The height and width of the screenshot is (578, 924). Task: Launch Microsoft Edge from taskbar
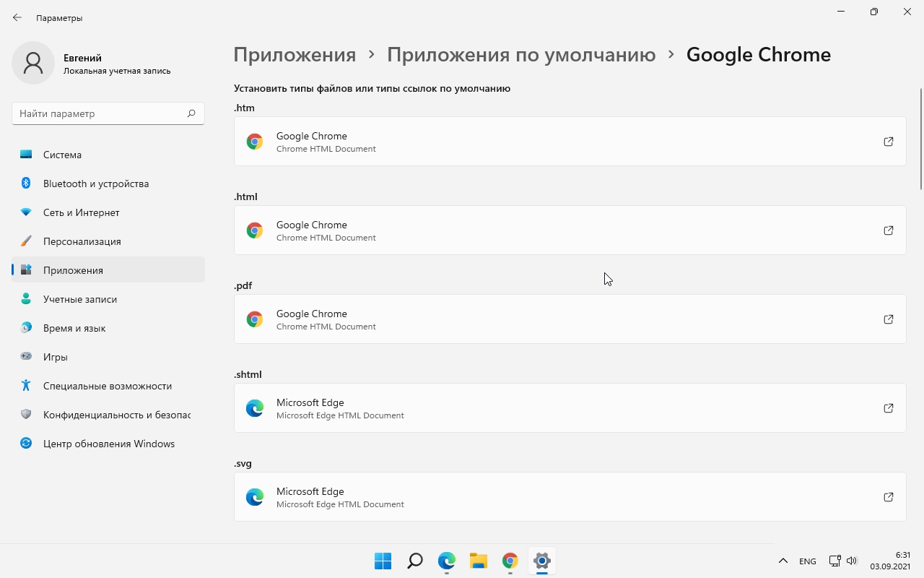pos(447,561)
